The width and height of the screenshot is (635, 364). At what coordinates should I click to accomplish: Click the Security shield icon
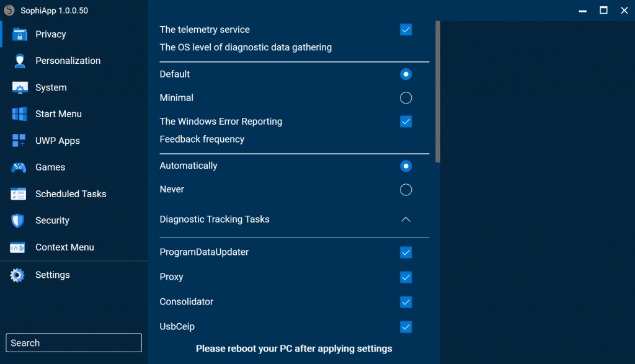pos(19,221)
